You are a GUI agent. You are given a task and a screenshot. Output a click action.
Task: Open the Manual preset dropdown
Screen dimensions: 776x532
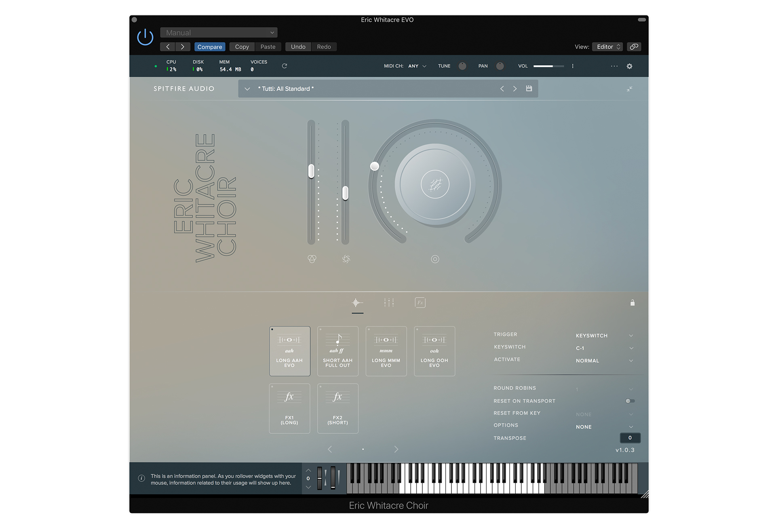219,33
